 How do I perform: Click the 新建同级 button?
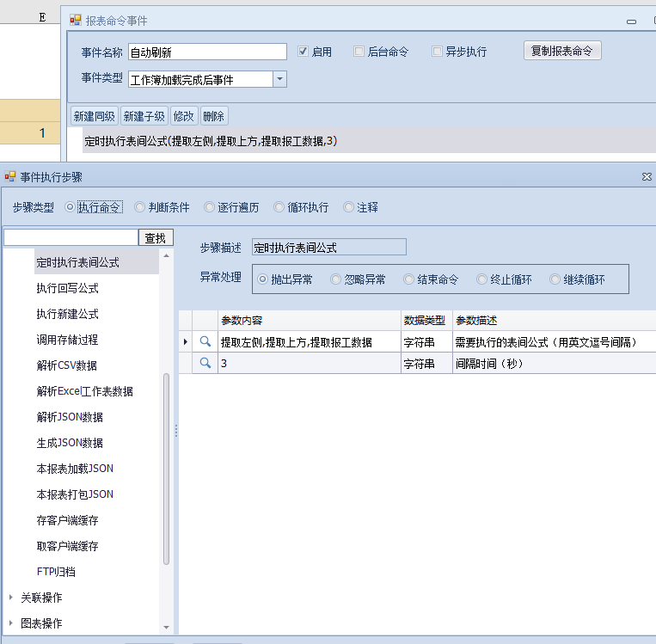coord(94,116)
